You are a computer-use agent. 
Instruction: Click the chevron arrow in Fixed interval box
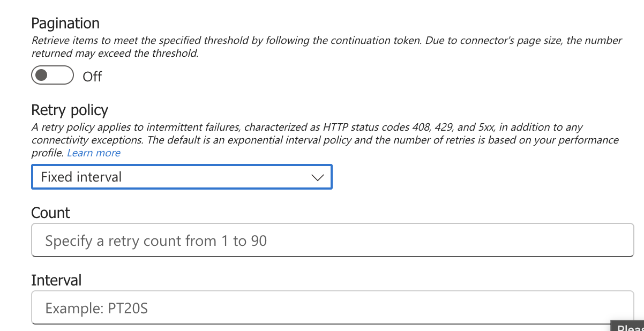318,177
